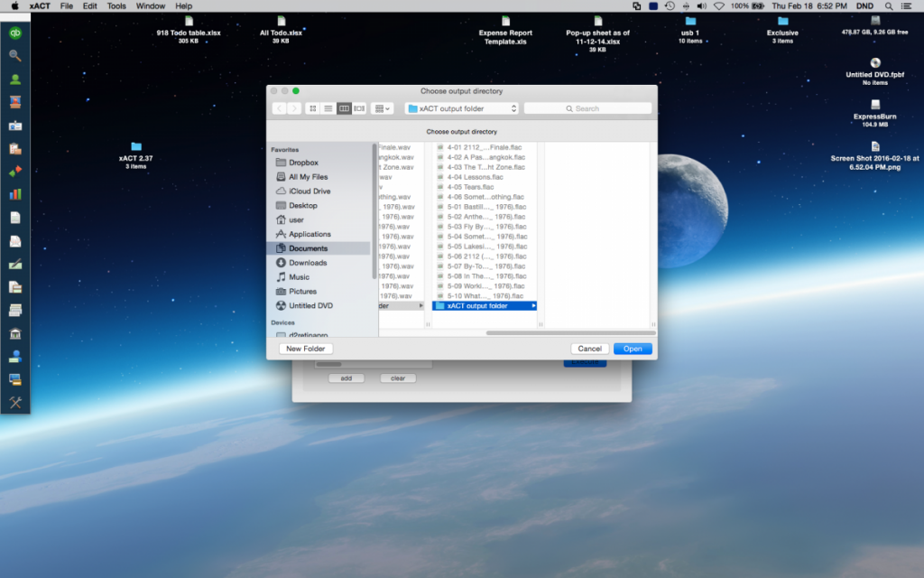Open the Tools menu

116,6
